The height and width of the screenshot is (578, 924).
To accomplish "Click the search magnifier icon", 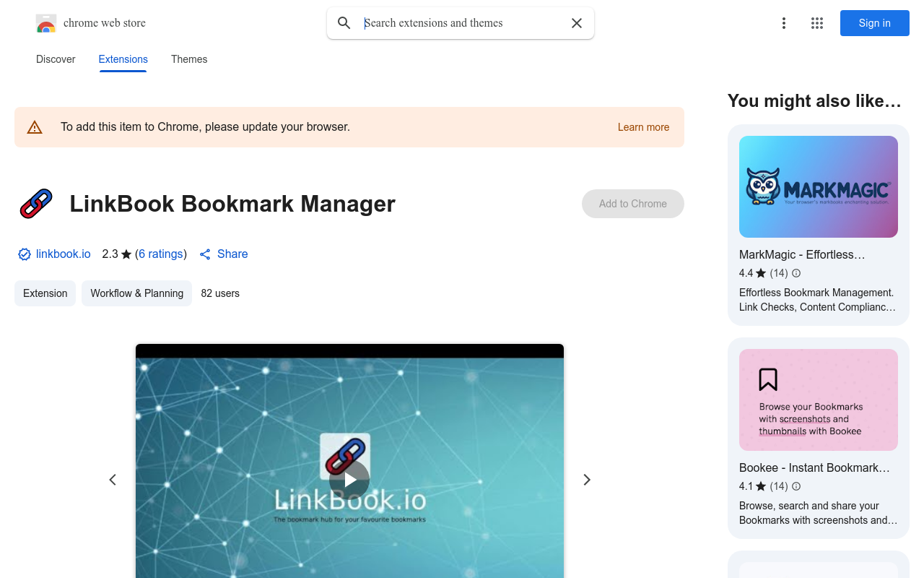I will click(x=344, y=23).
